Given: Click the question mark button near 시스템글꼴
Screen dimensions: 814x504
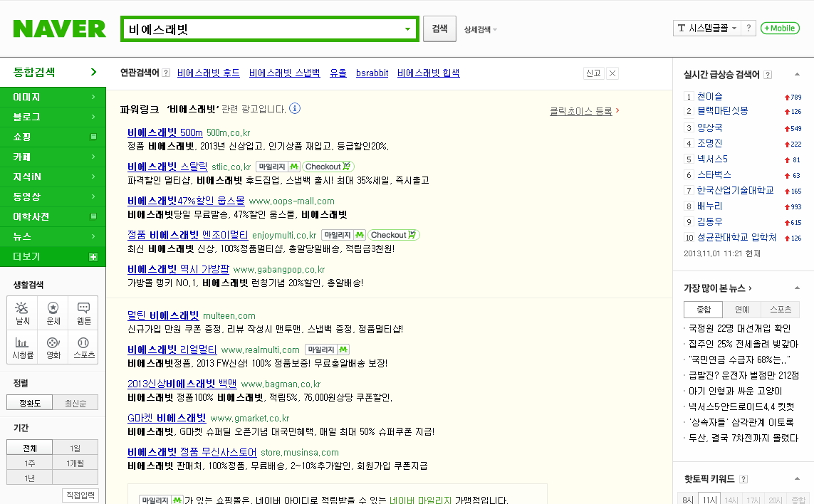Looking at the screenshot, I should coord(748,28).
